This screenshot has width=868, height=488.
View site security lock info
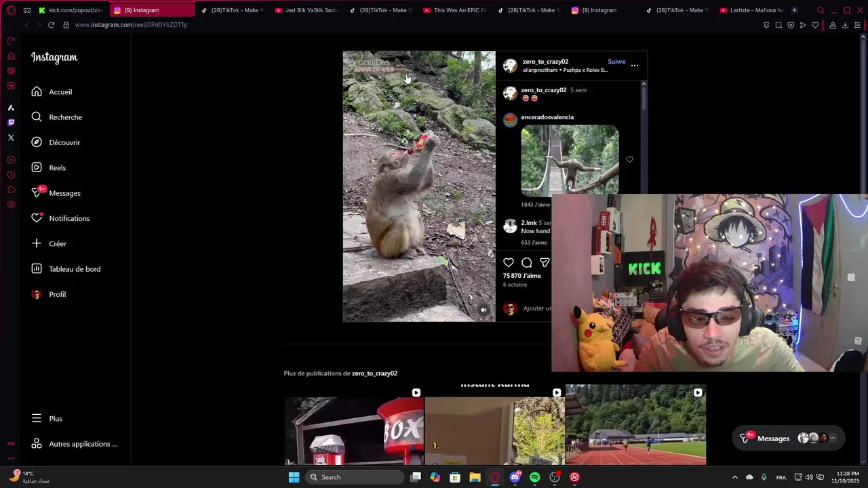tap(66, 25)
